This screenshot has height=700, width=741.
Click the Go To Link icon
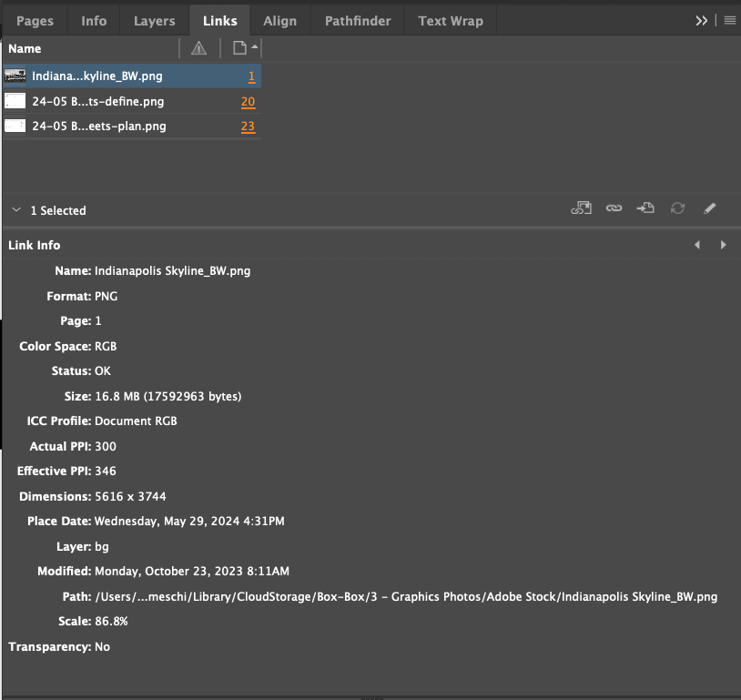[645, 208]
